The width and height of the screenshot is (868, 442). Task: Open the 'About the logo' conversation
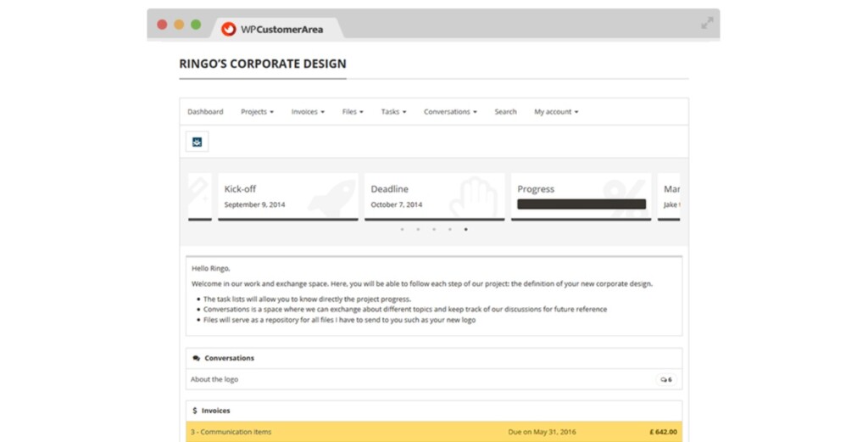[214, 379]
